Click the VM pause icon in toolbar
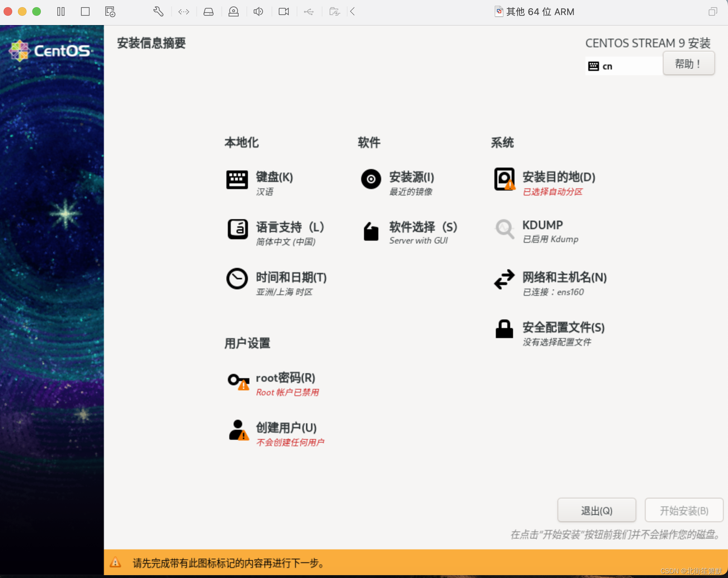This screenshot has height=578, width=728. pyautogui.click(x=61, y=12)
